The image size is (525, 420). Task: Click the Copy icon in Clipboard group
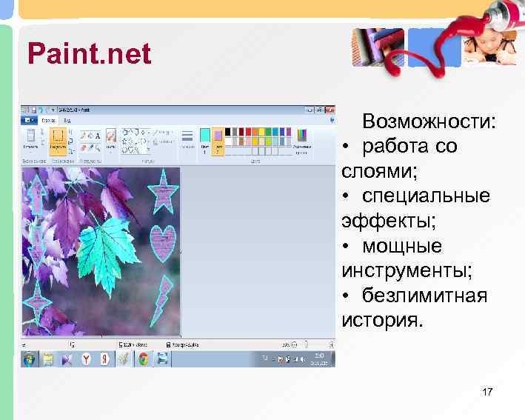[x=42, y=142]
